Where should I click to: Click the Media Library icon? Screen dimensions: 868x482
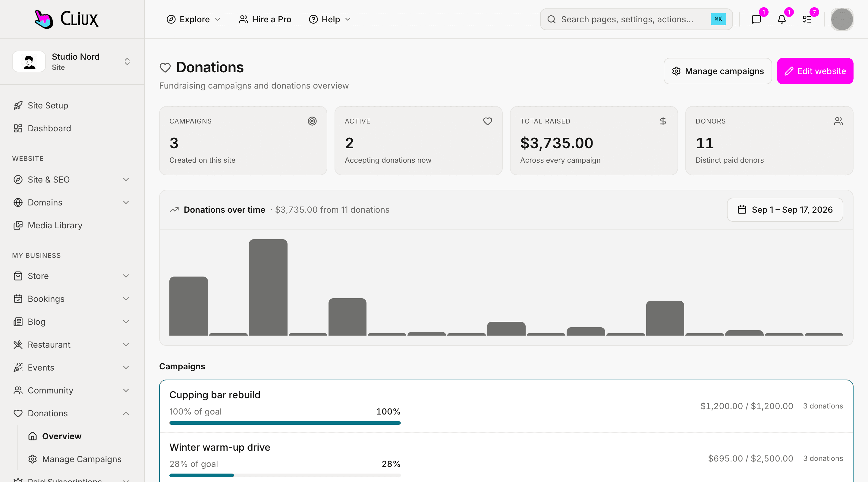click(x=18, y=225)
